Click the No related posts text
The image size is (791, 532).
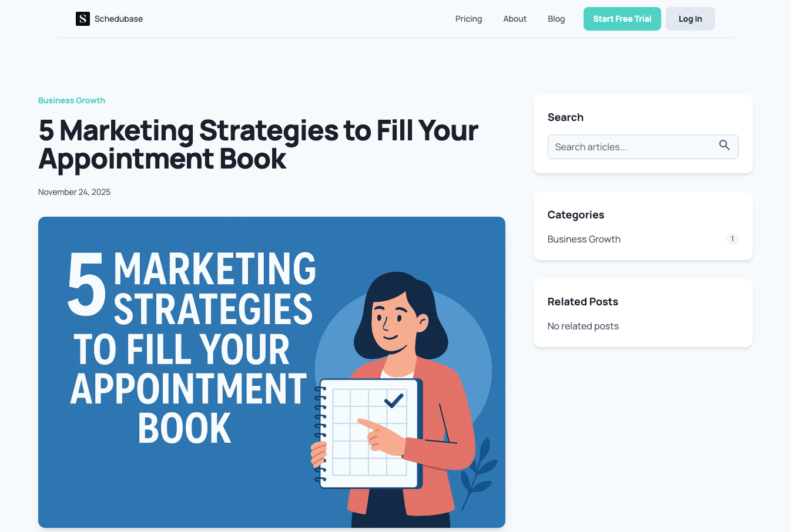tap(583, 326)
